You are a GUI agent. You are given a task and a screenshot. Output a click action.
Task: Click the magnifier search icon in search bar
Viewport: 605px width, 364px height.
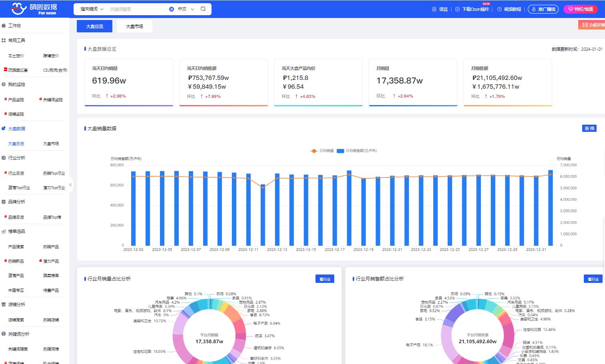point(203,9)
